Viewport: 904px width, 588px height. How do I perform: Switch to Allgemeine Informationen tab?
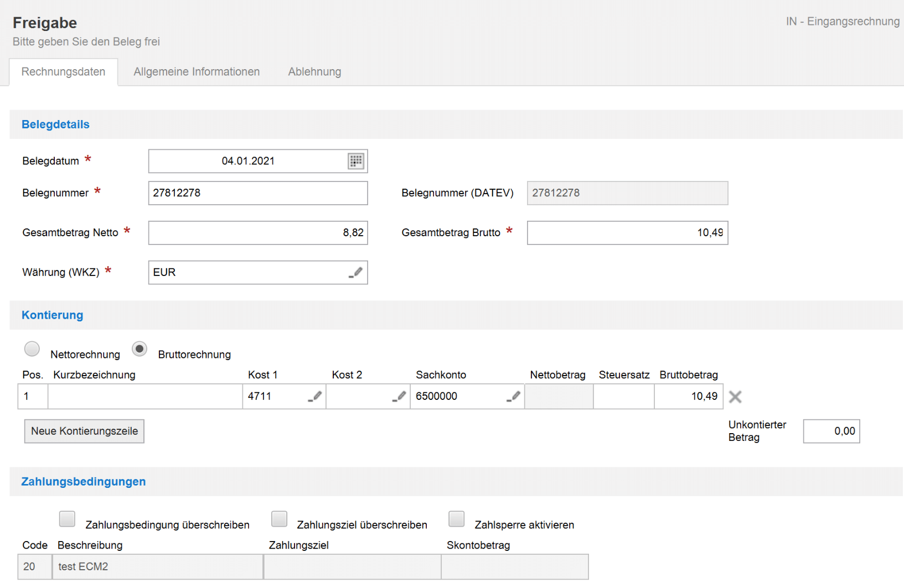tap(197, 72)
